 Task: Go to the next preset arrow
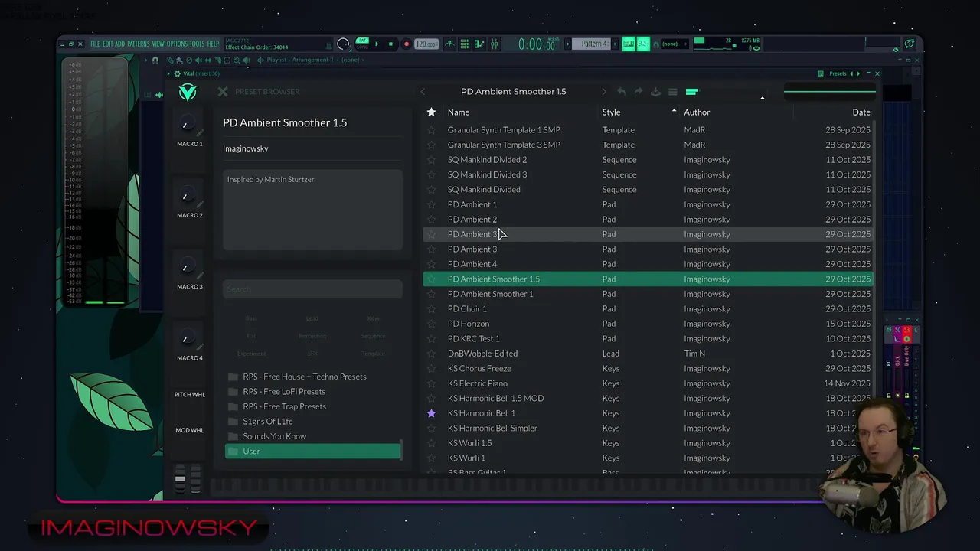tap(603, 92)
